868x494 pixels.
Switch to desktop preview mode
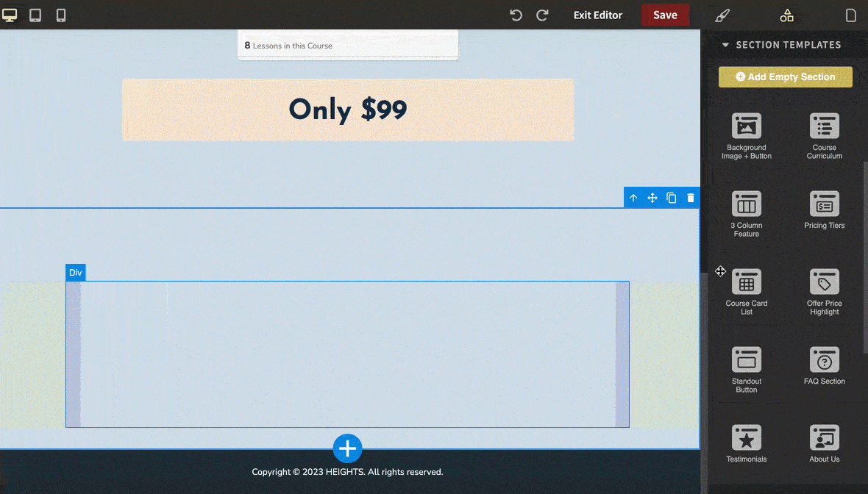coord(10,15)
